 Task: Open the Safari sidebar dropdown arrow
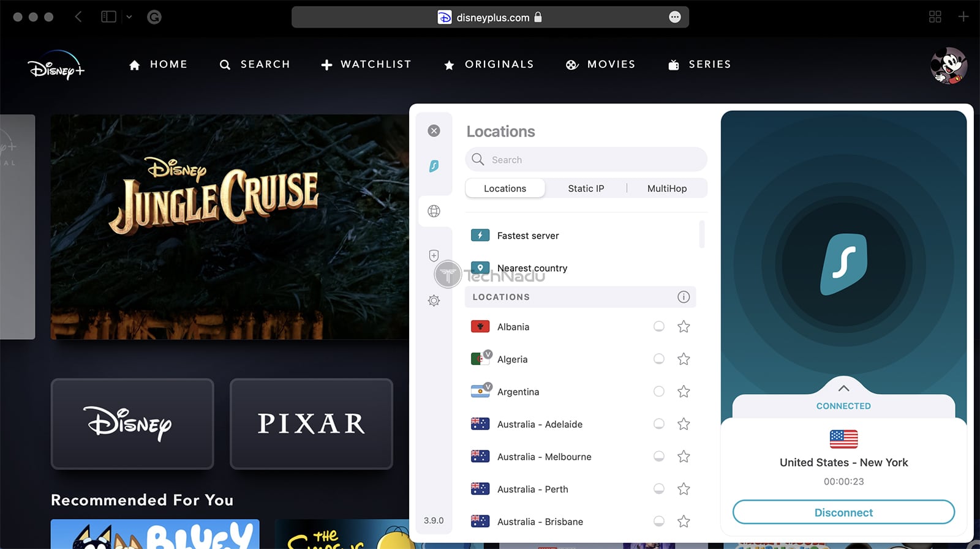129,17
